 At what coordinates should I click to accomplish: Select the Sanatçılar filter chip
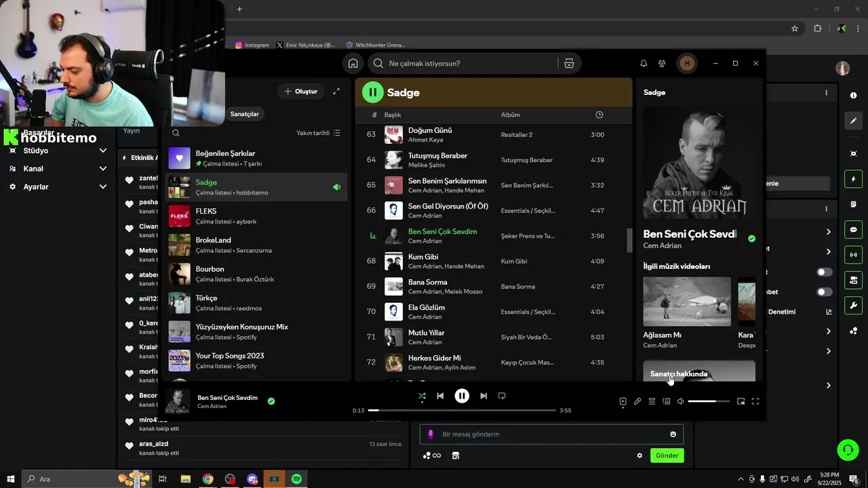pos(245,114)
